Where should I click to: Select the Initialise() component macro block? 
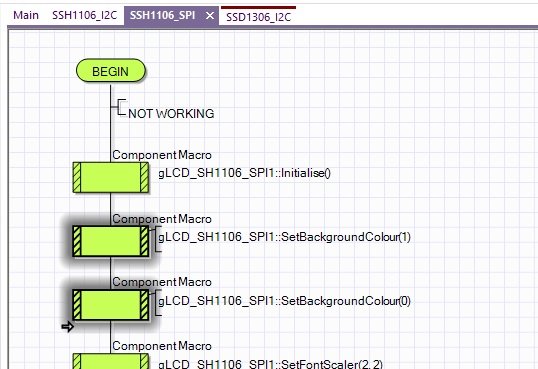point(110,177)
